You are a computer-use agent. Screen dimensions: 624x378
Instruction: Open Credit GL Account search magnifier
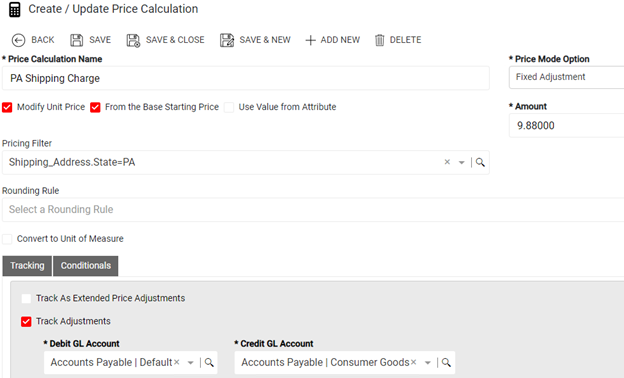(x=446, y=362)
